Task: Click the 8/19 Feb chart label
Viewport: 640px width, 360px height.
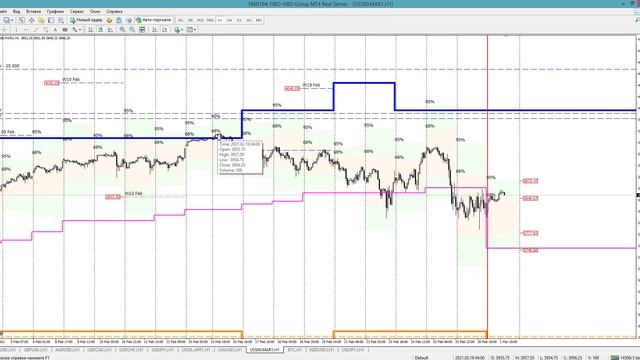Action: pos(311,85)
